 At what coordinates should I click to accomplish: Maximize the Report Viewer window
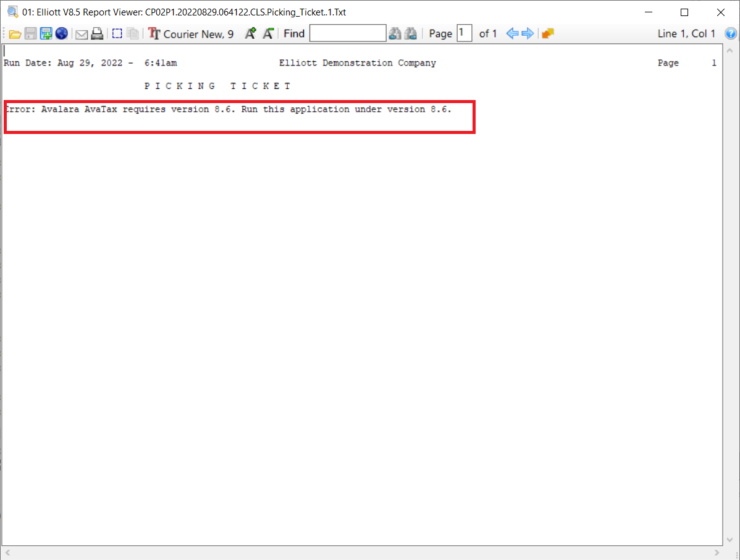(x=684, y=12)
